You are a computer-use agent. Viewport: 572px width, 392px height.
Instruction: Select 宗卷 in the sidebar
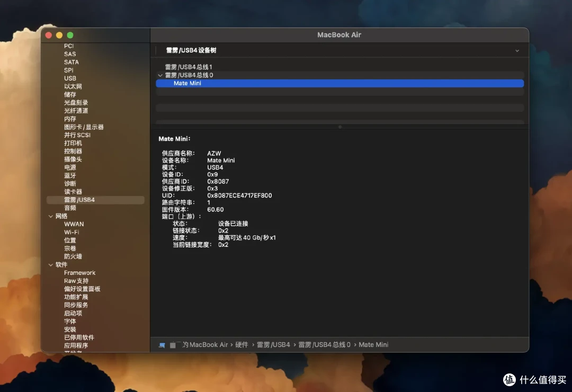(70, 248)
